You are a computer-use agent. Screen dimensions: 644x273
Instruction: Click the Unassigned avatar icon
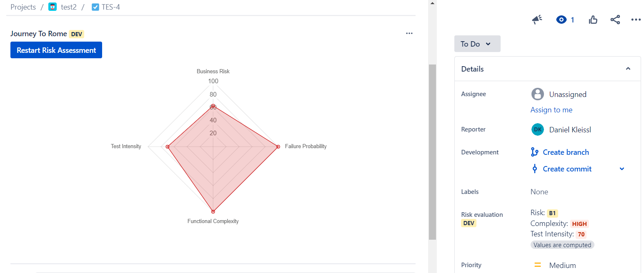tap(538, 94)
